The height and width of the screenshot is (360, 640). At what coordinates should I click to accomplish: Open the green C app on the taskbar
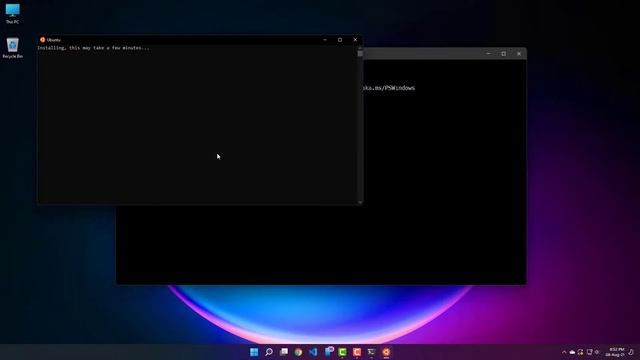point(342,352)
